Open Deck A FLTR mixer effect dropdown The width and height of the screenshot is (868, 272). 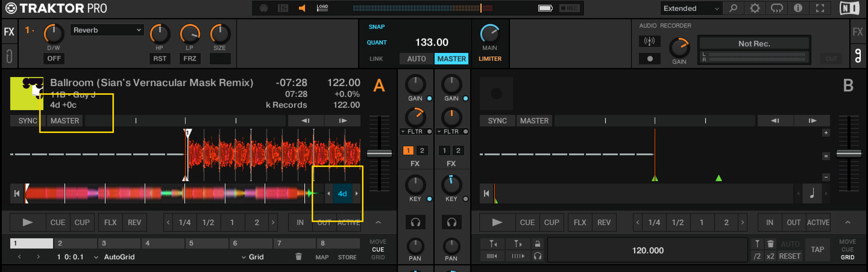403,132
